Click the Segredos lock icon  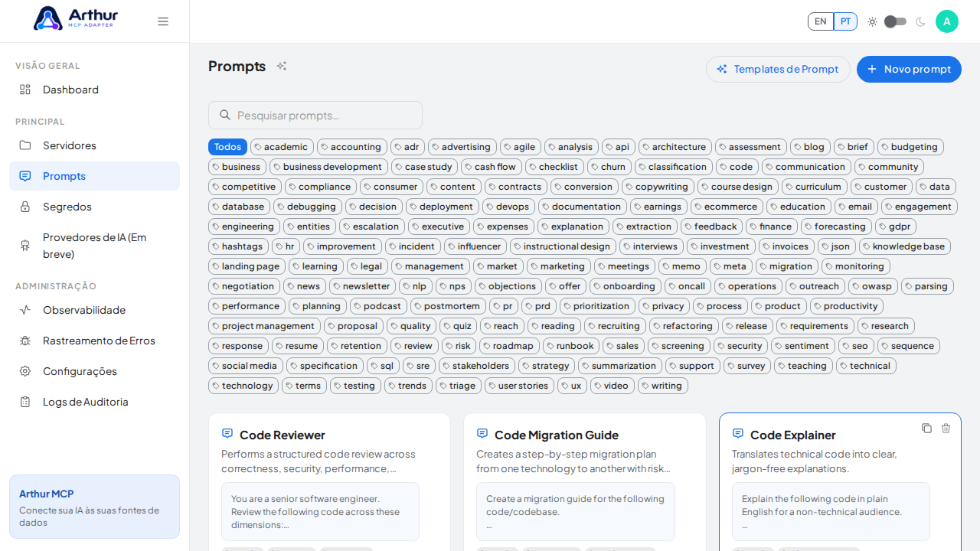pos(25,207)
